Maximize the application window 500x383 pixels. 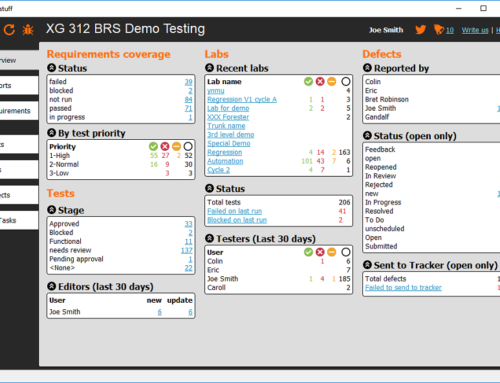click(x=483, y=8)
